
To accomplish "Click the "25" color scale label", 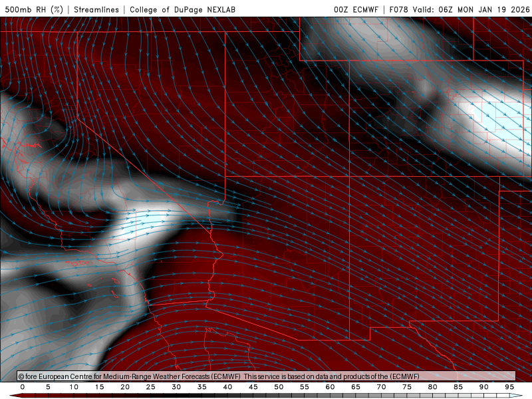I will click(151, 387).
